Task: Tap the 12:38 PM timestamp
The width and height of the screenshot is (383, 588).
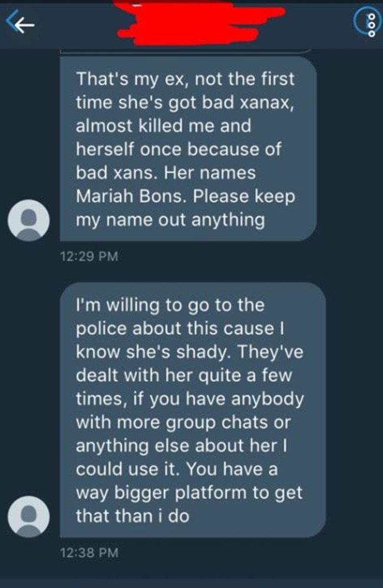Action: pos(89,553)
